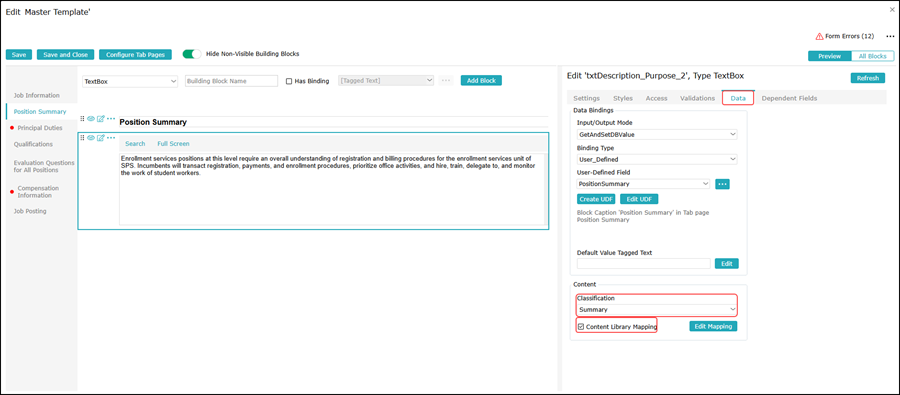
Task: Open more options dots of Position Summary heading block
Action: [x=111, y=119]
